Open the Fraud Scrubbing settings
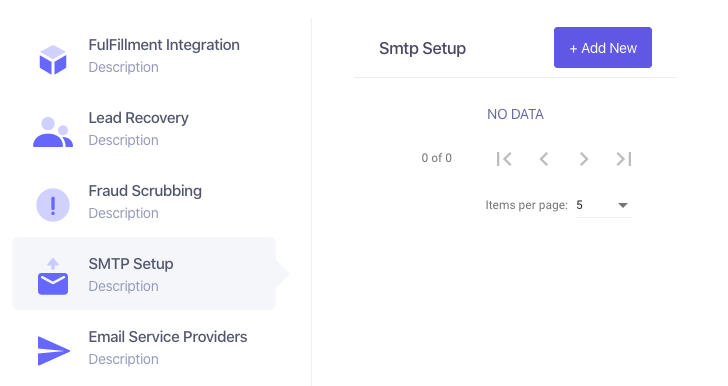The image size is (728, 386). point(144,202)
